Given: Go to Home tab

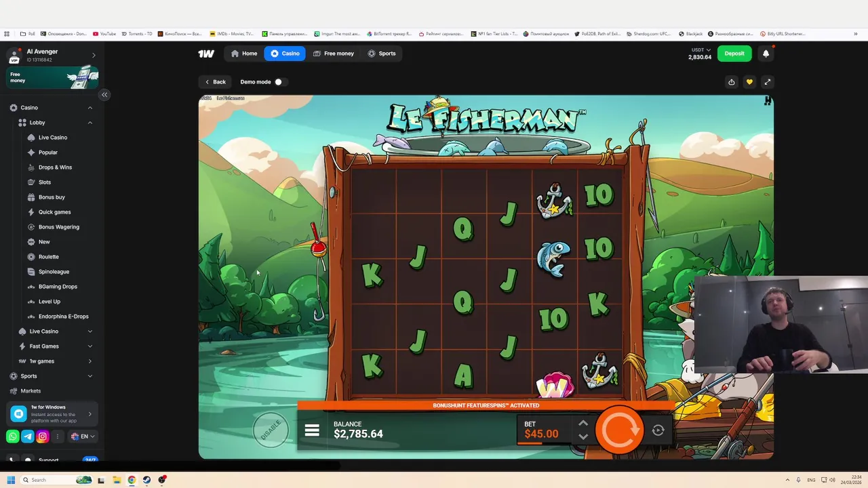Looking at the screenshot, I should coord(244,54).
